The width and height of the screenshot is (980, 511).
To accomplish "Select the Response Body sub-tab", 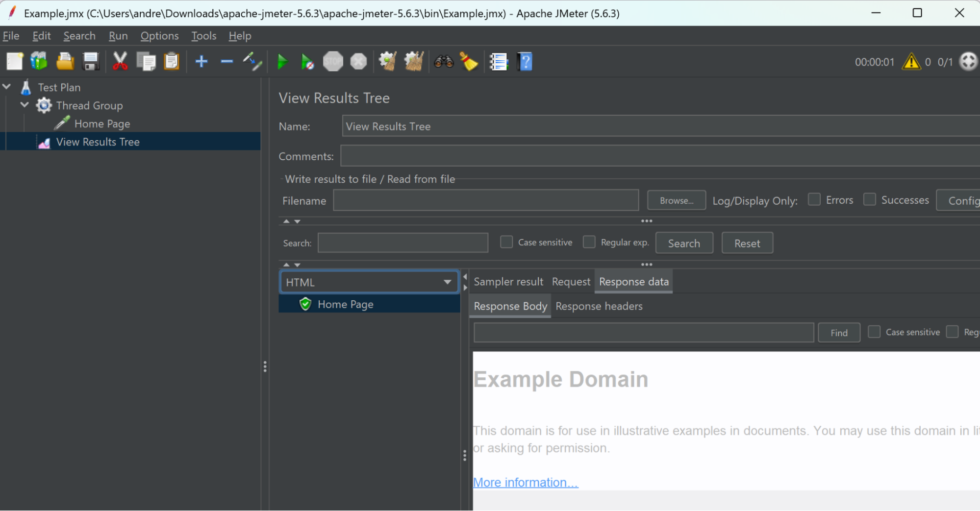I will coord(510,306).
